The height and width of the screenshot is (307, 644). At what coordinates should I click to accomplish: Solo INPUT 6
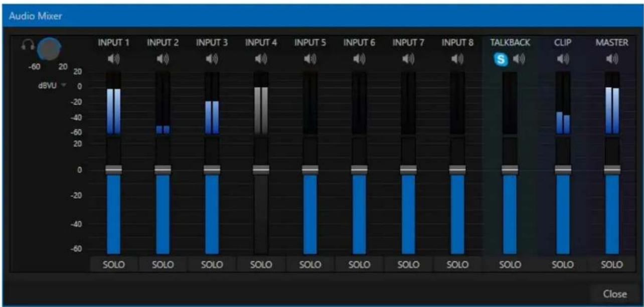point(359,264)
